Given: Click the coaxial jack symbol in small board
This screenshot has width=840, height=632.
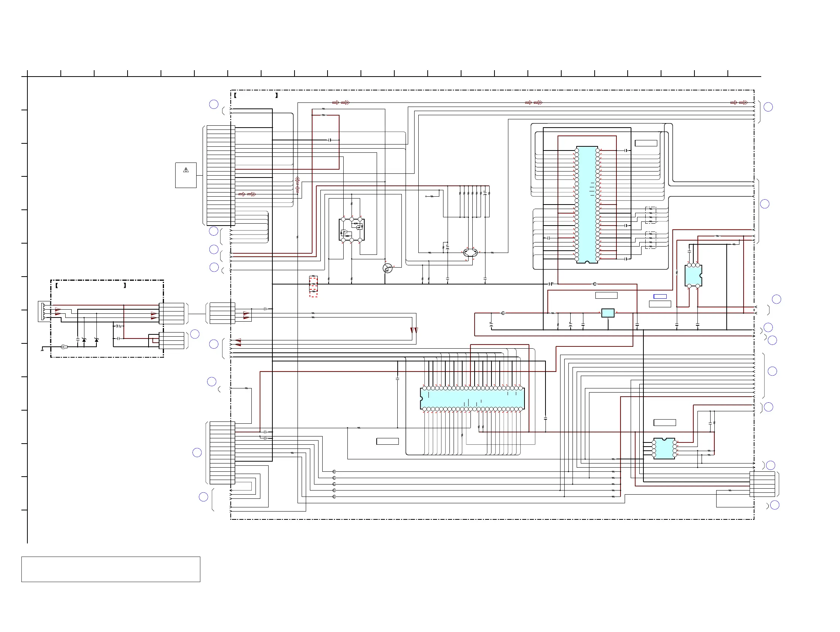Looking at the screenshot, I should coord(64,347).
